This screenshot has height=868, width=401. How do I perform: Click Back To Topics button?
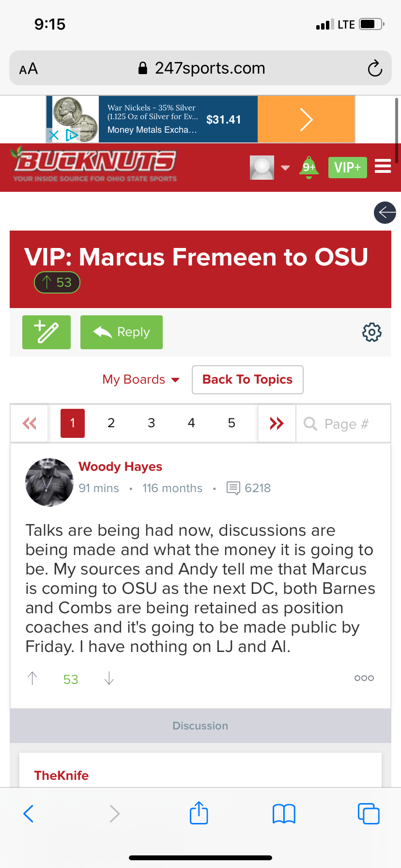pyautogui.click(x=247, y=380)
